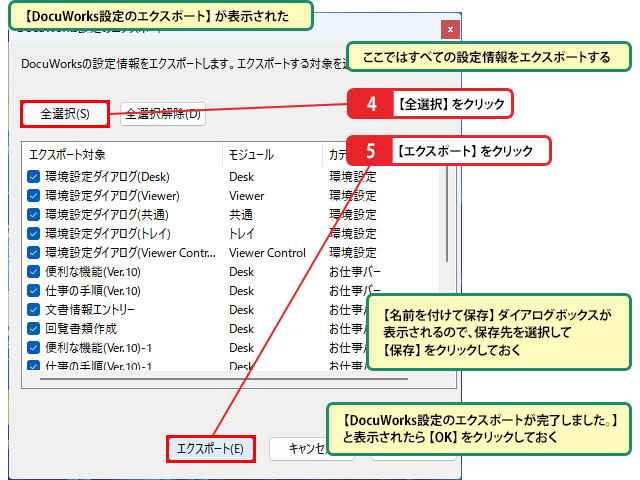Sort by エクスポート対象 column header
This screenshot has height=480, width=640.
(122, 155)
